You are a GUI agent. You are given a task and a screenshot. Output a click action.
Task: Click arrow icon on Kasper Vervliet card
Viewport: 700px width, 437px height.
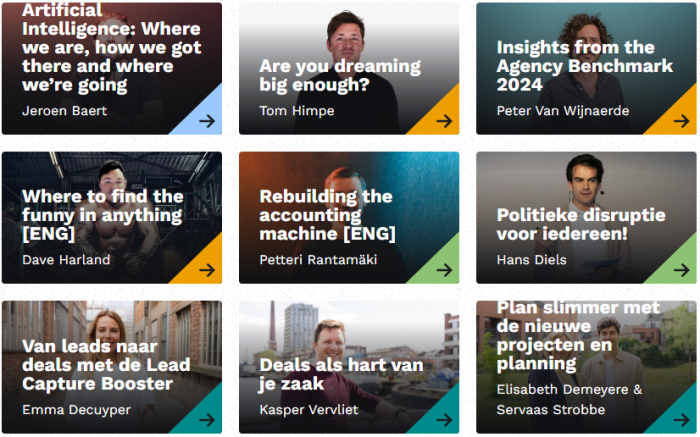444,420
